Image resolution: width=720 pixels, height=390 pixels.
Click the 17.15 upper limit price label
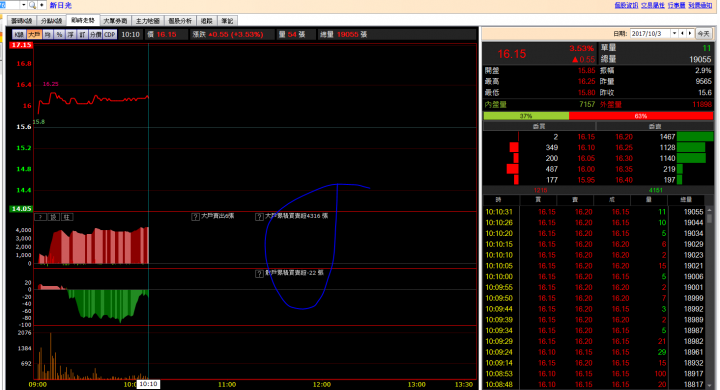pyautogui.click(x=21, y=45)
